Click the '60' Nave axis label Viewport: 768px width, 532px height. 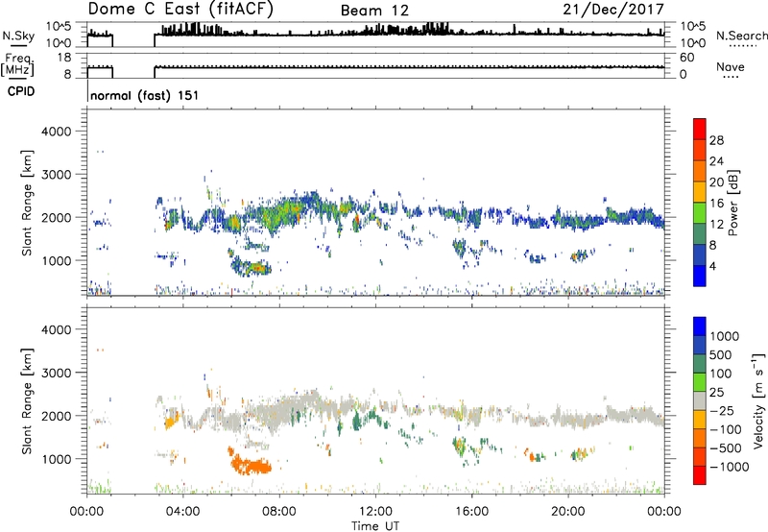click(686, 58)
